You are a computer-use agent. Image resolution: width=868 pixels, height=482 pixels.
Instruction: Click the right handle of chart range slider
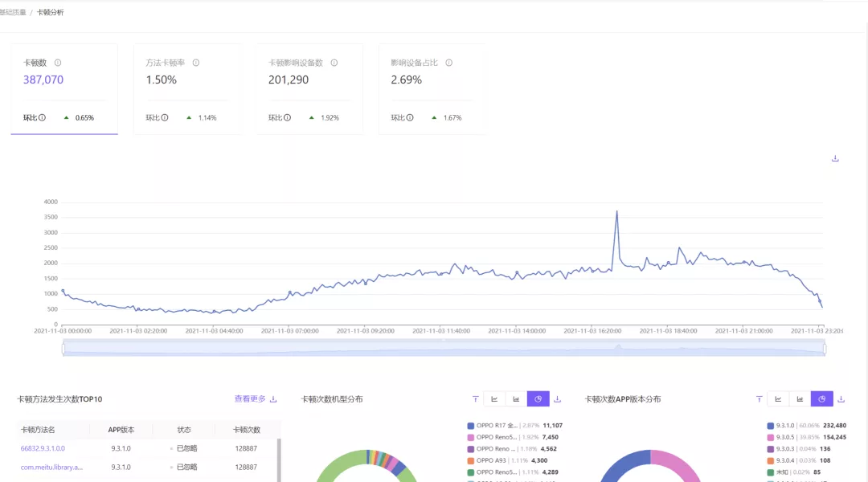(825, 348)
